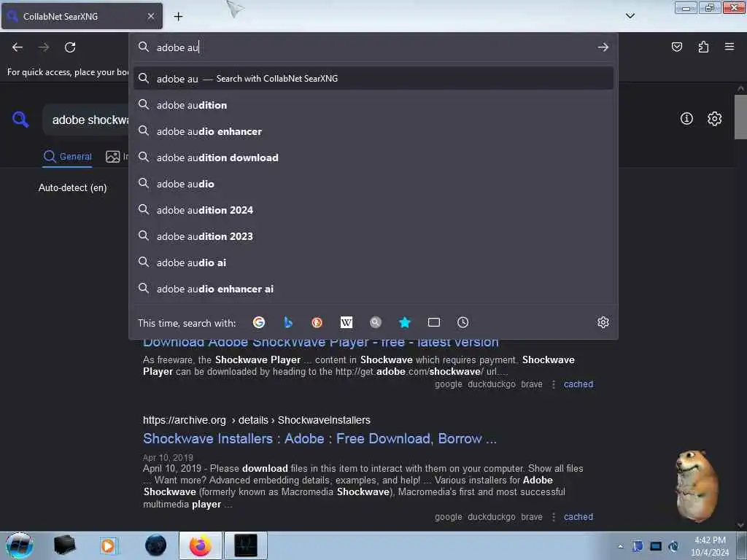This screenshot has height=560, width=747.
Task: Open cached copy of Shockwave Installers result
Action: (578, 517)
